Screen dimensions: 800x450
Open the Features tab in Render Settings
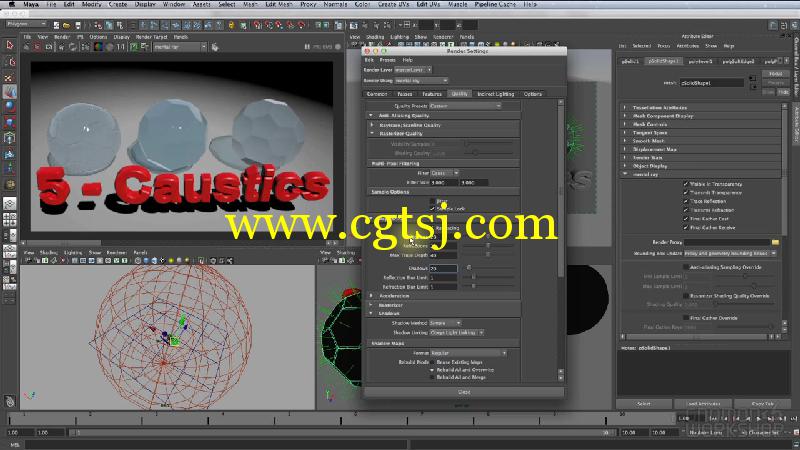[432, 94]
